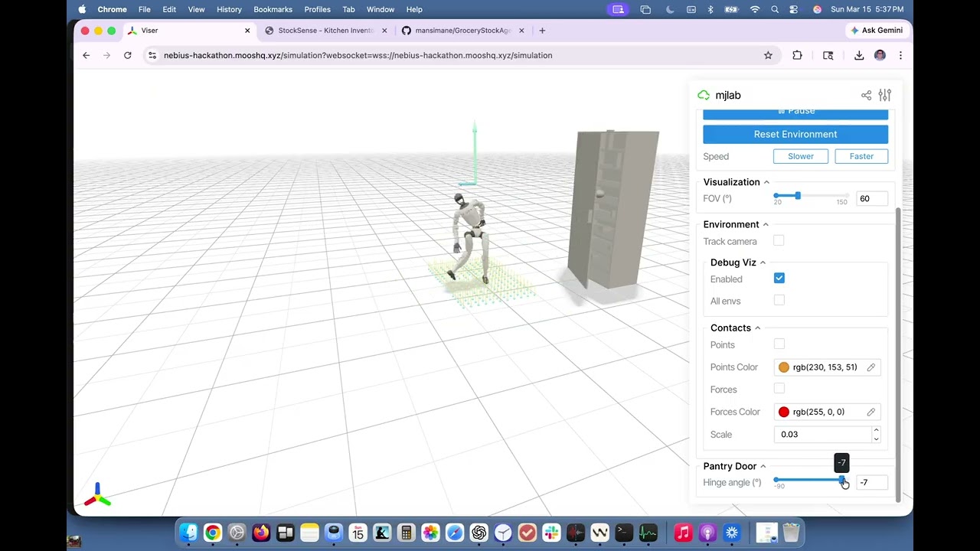Enable the All envs checkbox
This screenshot has height=551, width=980.
(x=779, y=300)
